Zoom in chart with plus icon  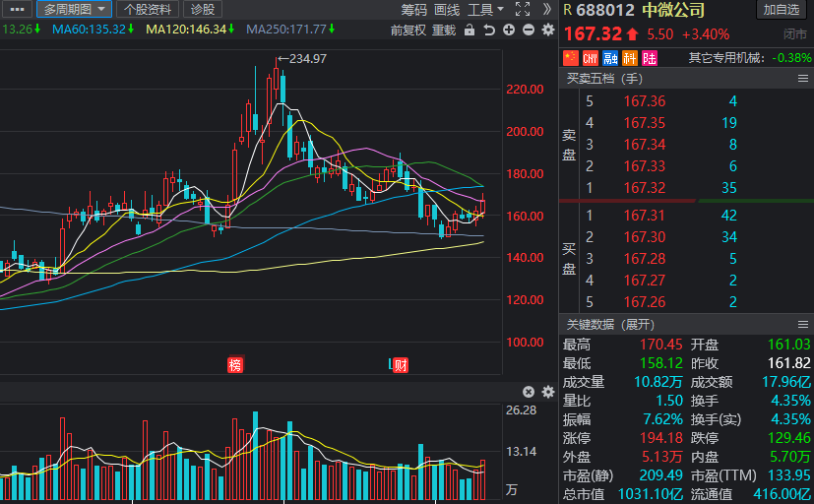tap(509, 30)
